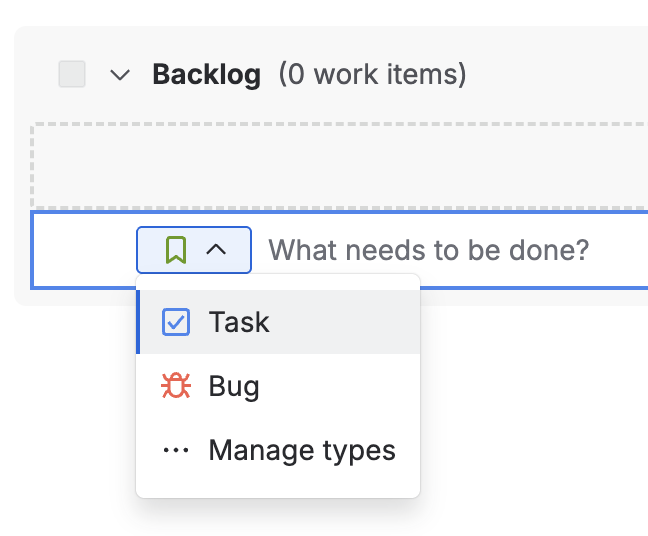Tick the Backlog select-all checkbox

pyautogui.click(x=72, y=74)
